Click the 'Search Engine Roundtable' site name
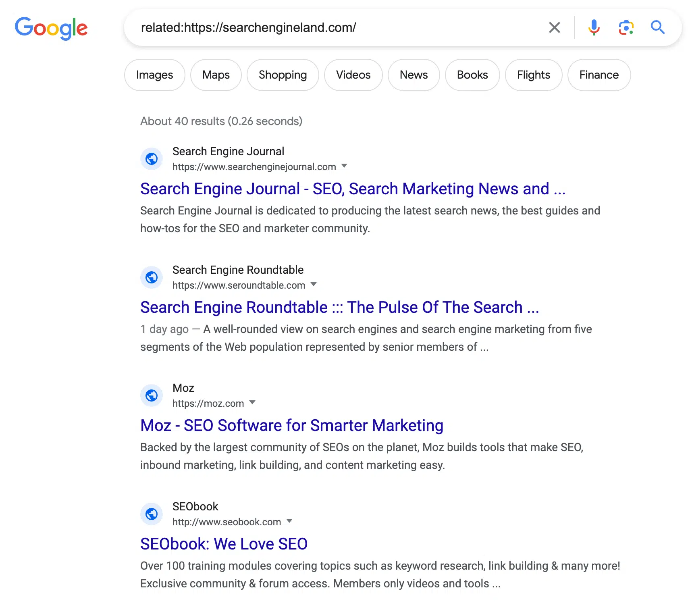 (x=238, y=270)
